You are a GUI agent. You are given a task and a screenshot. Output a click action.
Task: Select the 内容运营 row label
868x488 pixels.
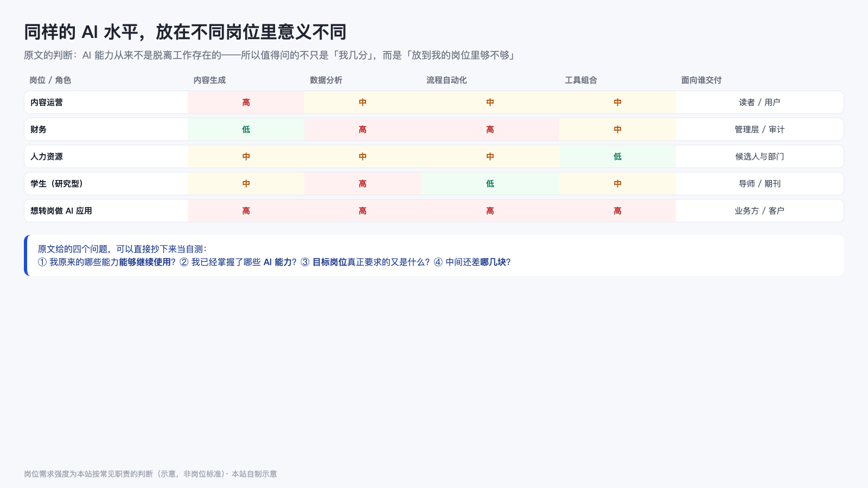coord(47,102)
